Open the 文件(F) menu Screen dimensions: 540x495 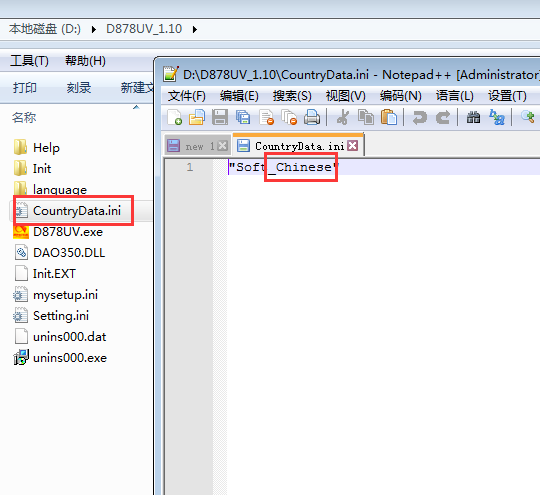click(186, 96)
